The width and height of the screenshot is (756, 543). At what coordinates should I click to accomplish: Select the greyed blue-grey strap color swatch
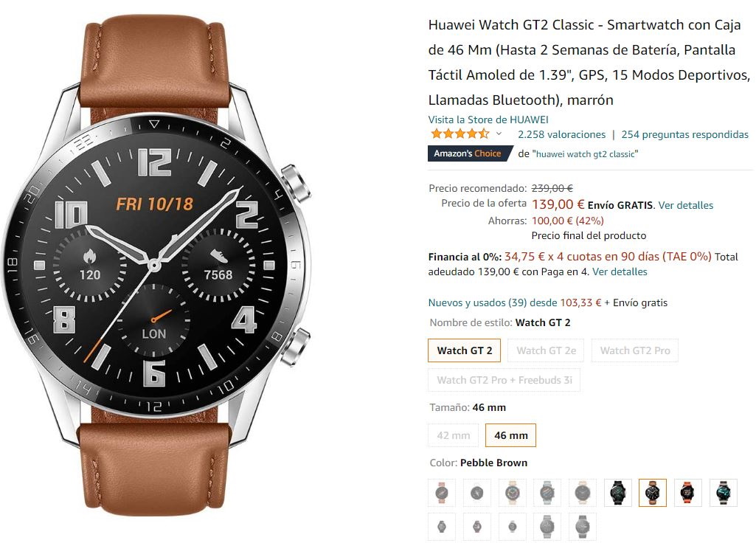click(547, 493)
